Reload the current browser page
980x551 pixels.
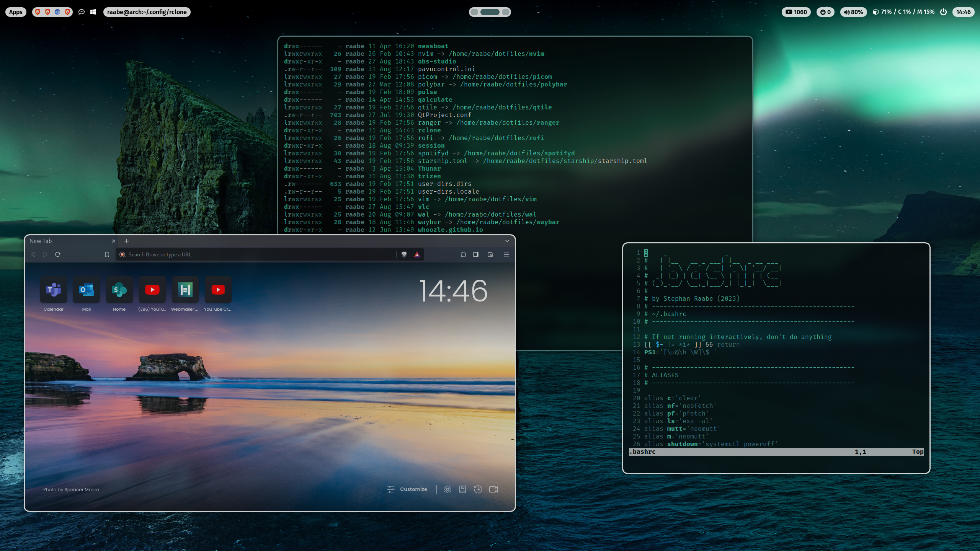point(58,254)
